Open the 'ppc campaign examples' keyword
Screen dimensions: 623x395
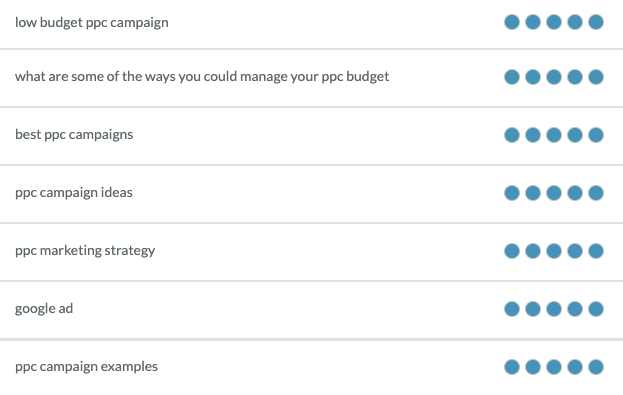pyautogui.click(x=86, y=366)
